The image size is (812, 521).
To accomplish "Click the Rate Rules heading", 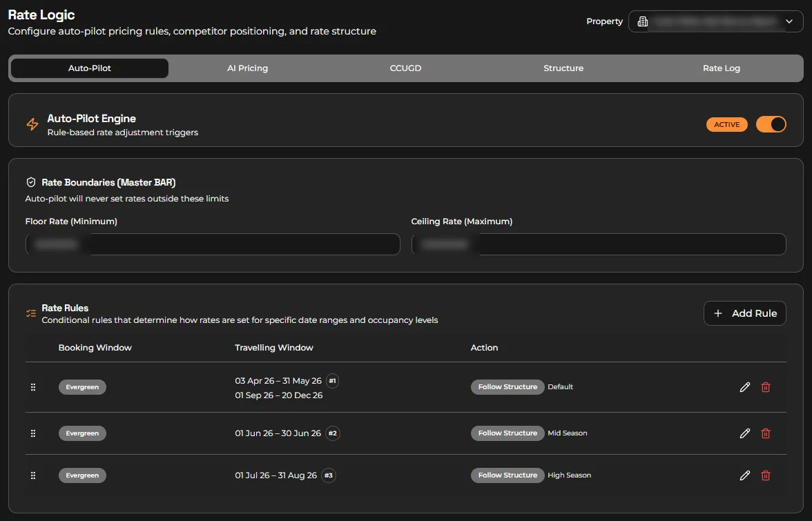I will 65,308.
